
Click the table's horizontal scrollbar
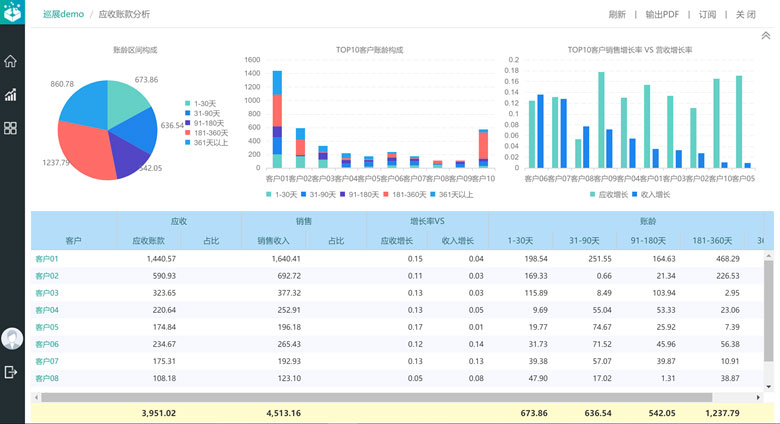(x=380, y=397)
